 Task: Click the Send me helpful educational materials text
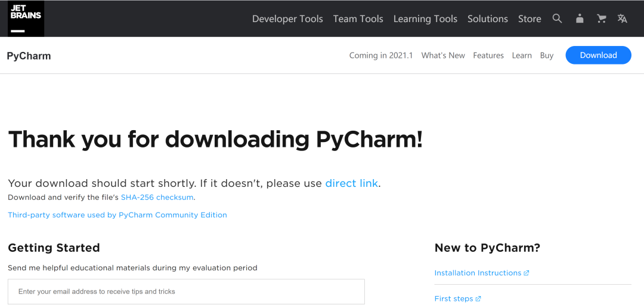point(132,268)
